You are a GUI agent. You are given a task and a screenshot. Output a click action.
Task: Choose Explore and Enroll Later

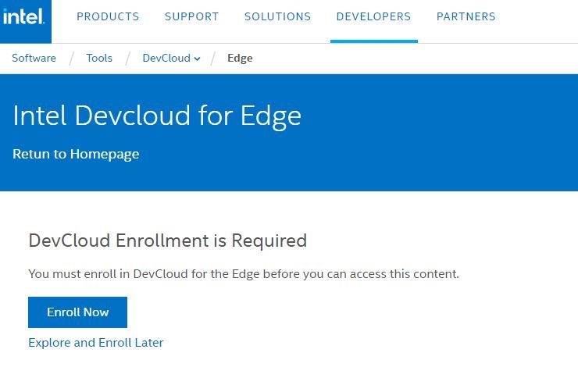[96, 343]
